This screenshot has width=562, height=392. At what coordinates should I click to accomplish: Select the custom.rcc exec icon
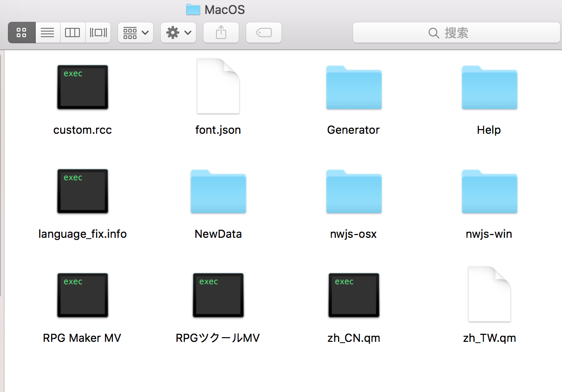(x=83, y=87)
